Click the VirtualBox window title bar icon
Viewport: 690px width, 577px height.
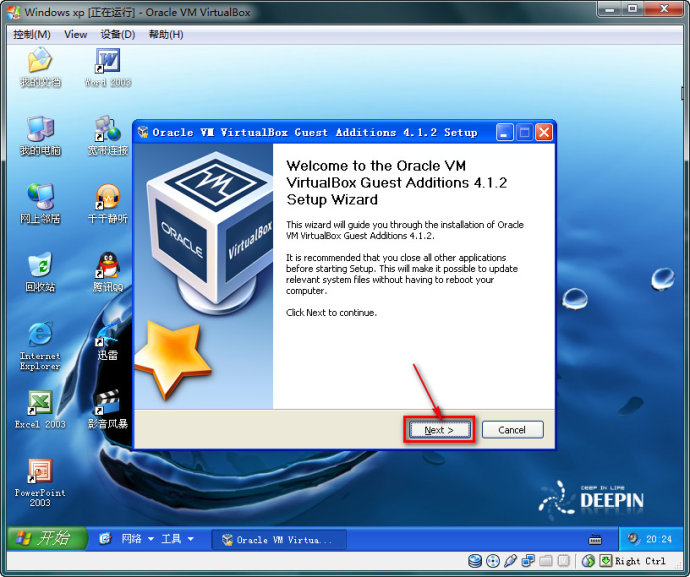(x=13, y=12)
